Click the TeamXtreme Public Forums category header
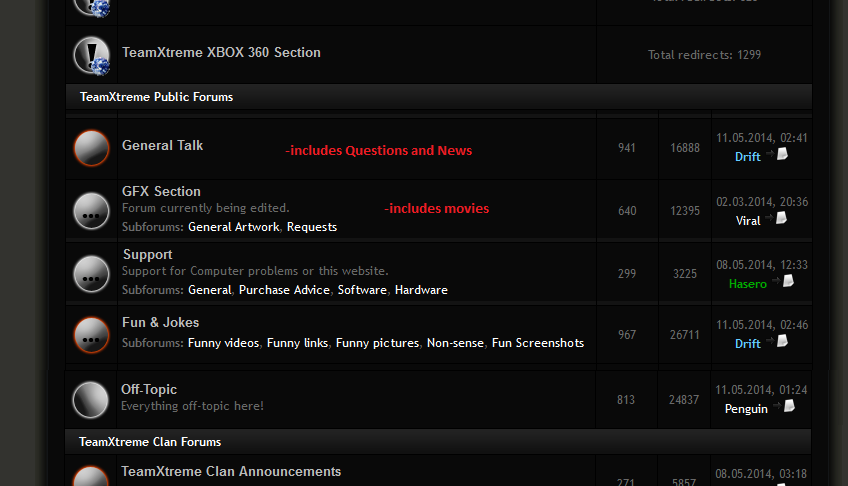The height and width of the screenshot is (486, 848). (439, 97)
